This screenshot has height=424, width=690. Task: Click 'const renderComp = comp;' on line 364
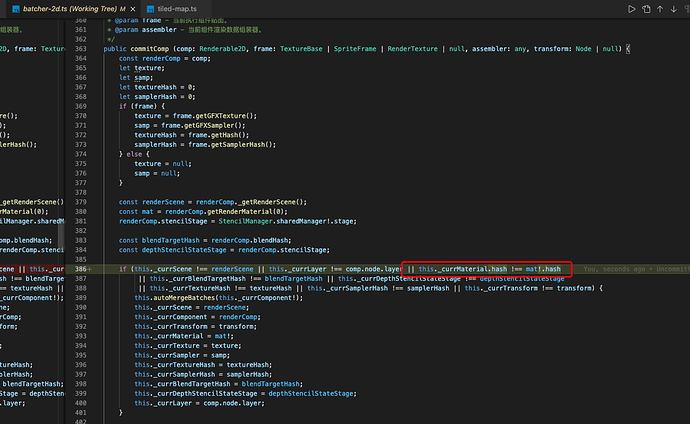[x=165, y=58]
